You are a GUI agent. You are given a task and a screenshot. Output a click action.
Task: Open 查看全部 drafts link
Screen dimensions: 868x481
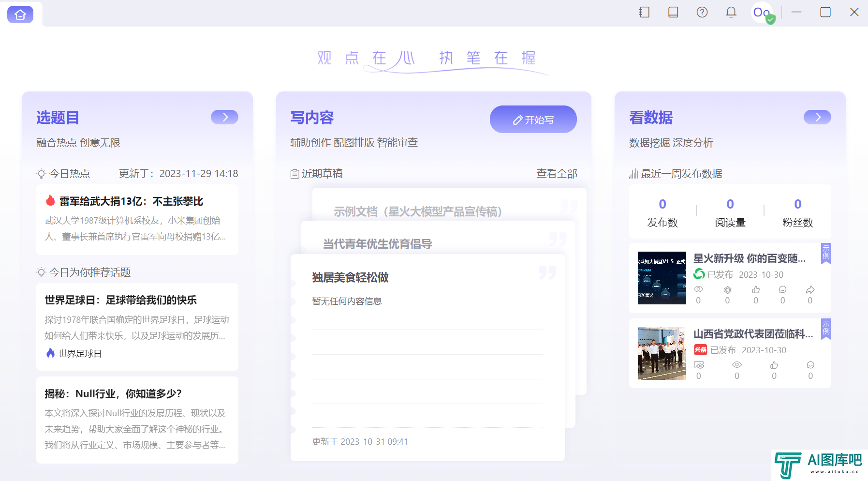[x=557, y=174]
